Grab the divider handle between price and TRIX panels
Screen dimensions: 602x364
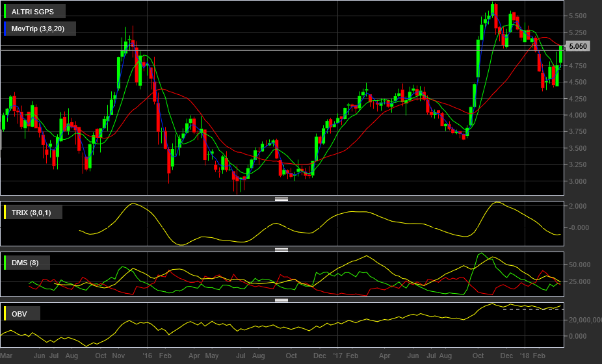point(281,199)
